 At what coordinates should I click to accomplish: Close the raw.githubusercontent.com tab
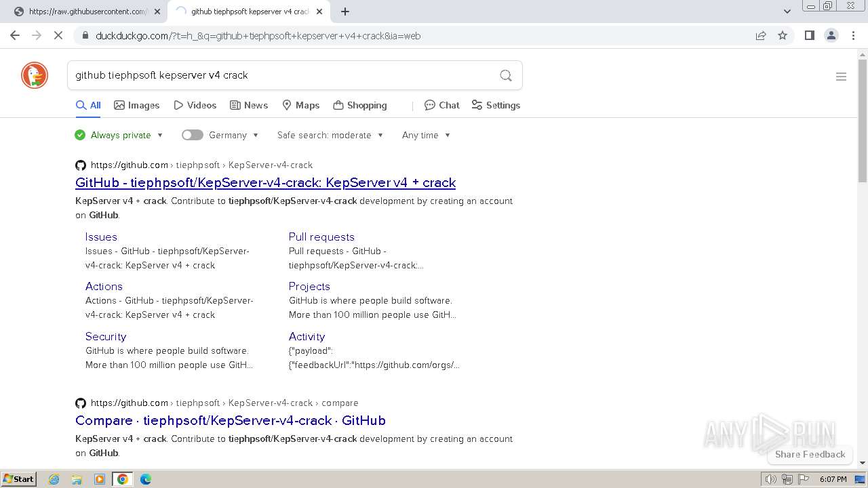(x=157, y=12)
